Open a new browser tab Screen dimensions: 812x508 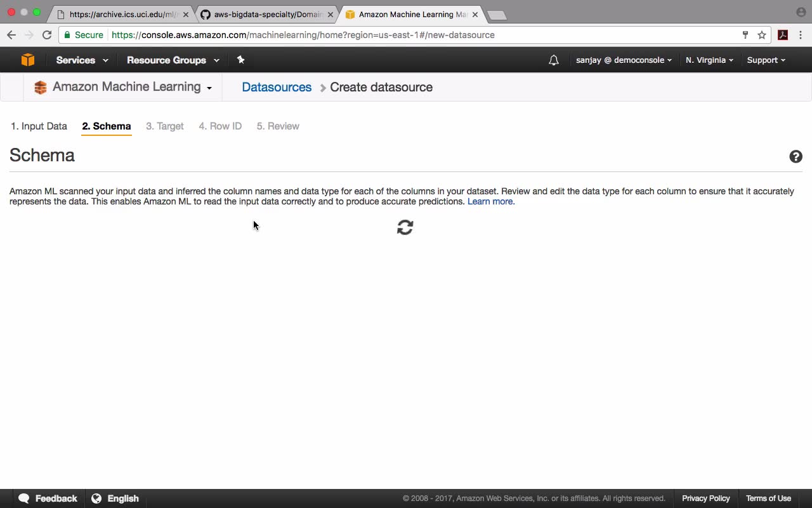click(497, 15)
